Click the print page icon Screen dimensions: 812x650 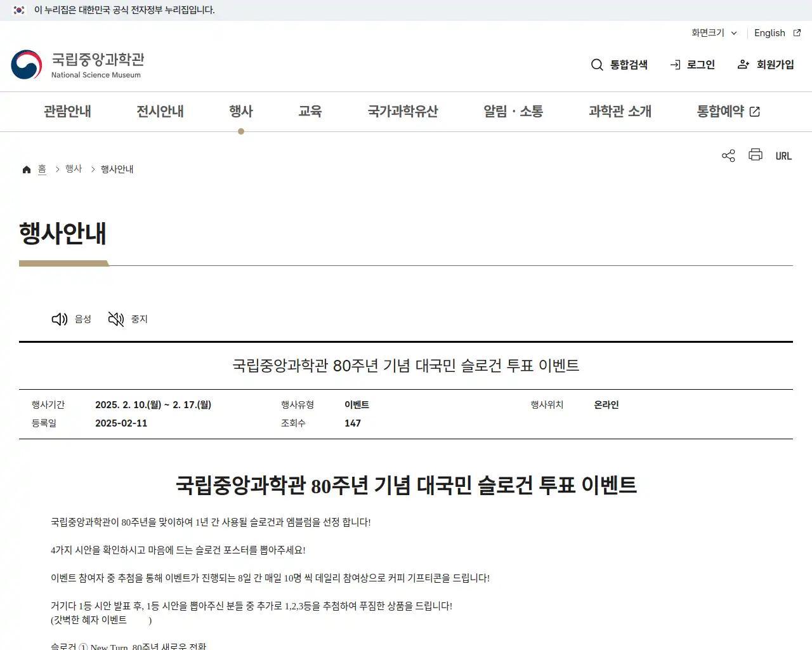755,155
